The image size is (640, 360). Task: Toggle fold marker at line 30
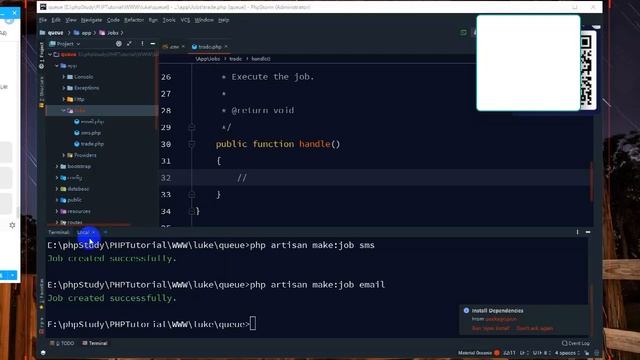tap(191, 144)
